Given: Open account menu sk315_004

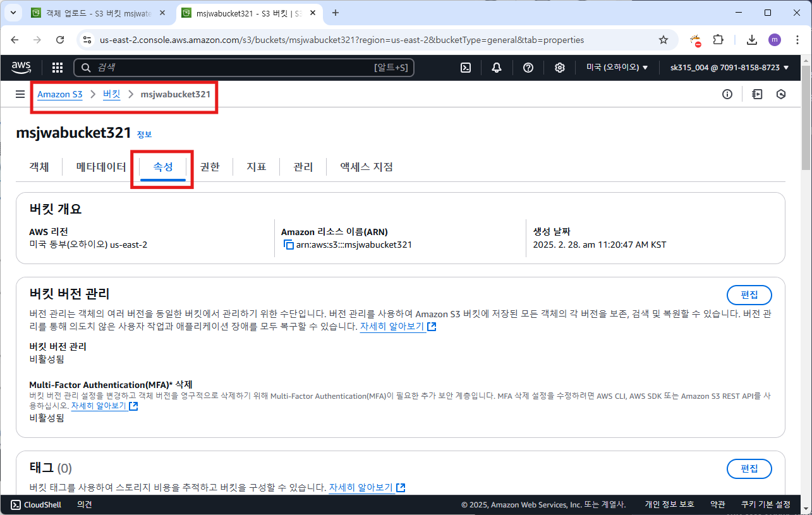Looking at the screenshot, I should [730, 68].
